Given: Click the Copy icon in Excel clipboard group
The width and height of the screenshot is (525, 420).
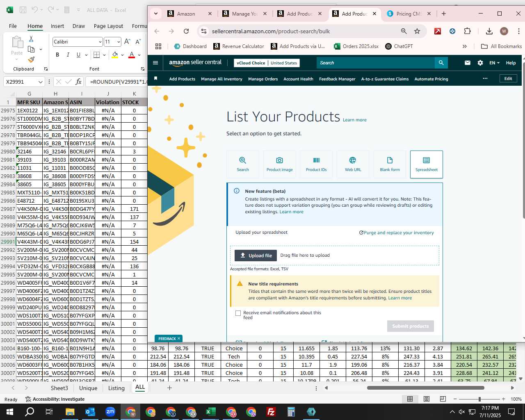Looking at the screenshot, I should [x=31, y=49].
